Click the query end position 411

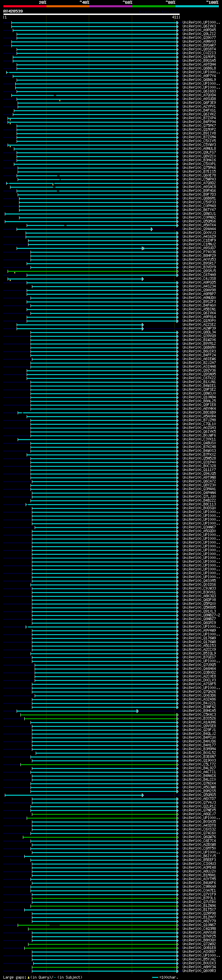175,17
